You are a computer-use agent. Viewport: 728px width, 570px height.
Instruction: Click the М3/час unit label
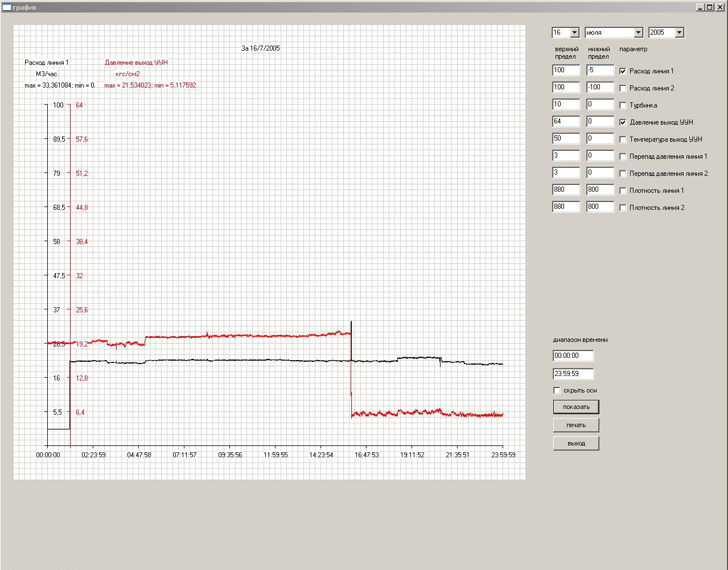tap(47, 74)
